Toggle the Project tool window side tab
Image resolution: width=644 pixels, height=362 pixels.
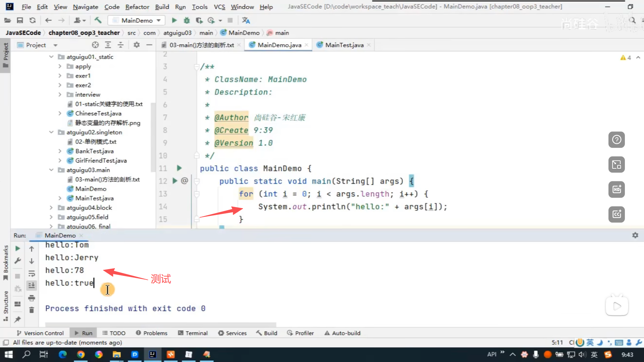click(5, 55)
